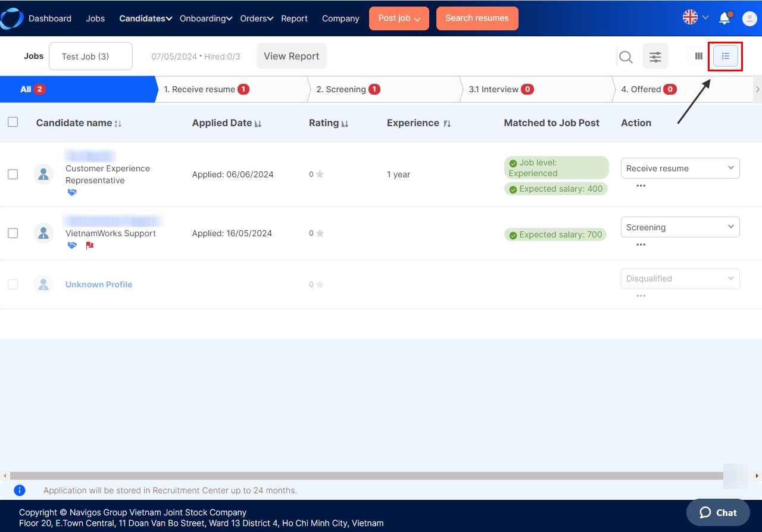
Task: Open the Chat widget
Action: coord(718,512)
